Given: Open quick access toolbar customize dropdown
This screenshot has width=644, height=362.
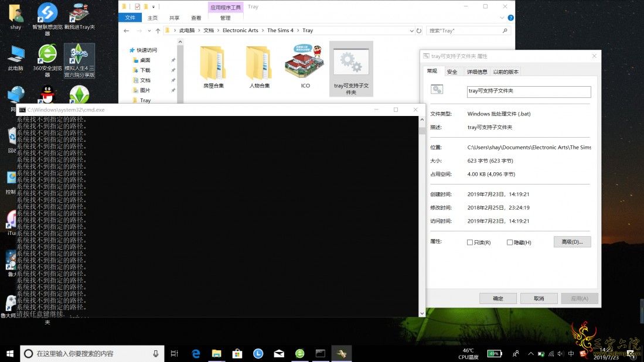Looking at the screenshot, I should click(x=154, y=6).
